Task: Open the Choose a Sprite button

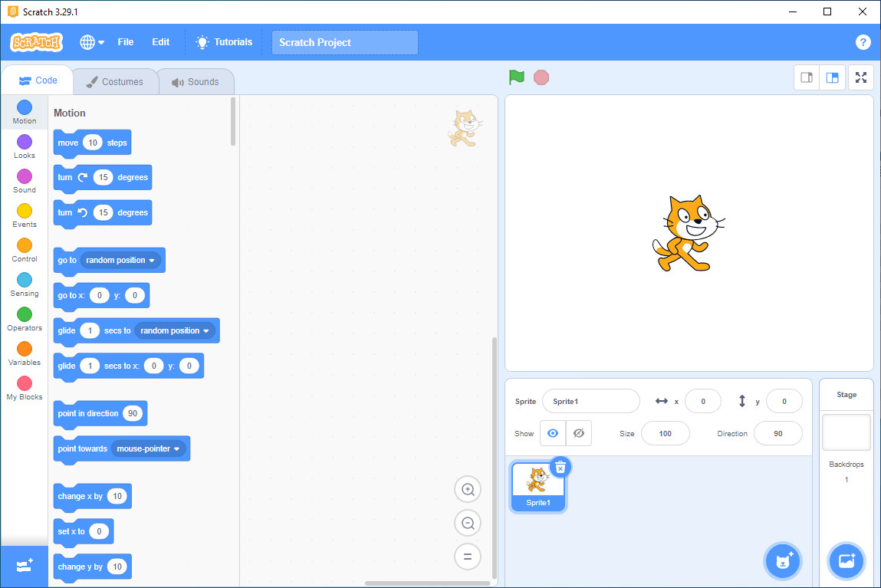Action: click(782, 560)
